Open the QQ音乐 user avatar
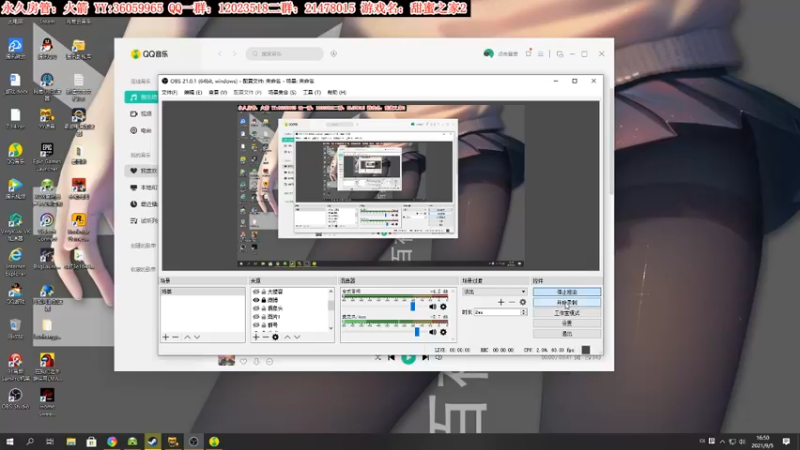The image size is (800, 450). 488,54
